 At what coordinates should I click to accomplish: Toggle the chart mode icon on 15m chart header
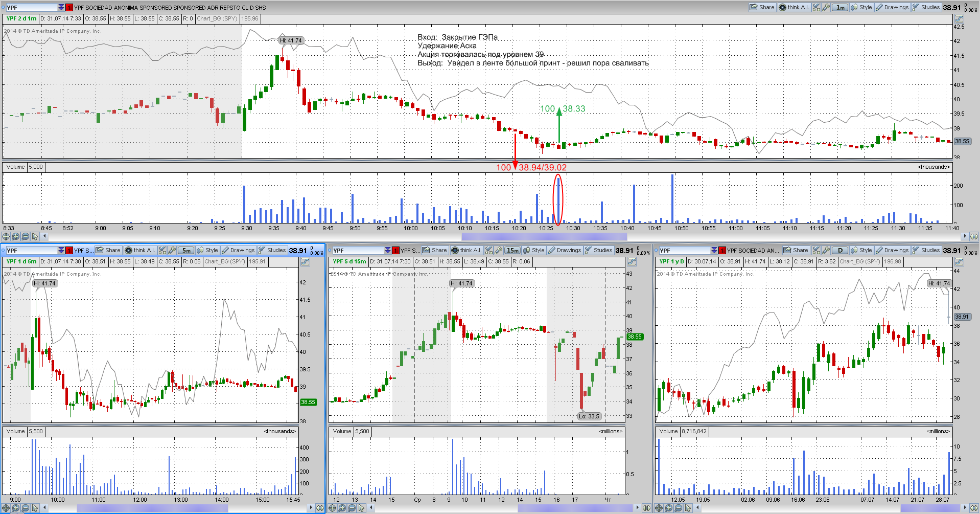632,261
